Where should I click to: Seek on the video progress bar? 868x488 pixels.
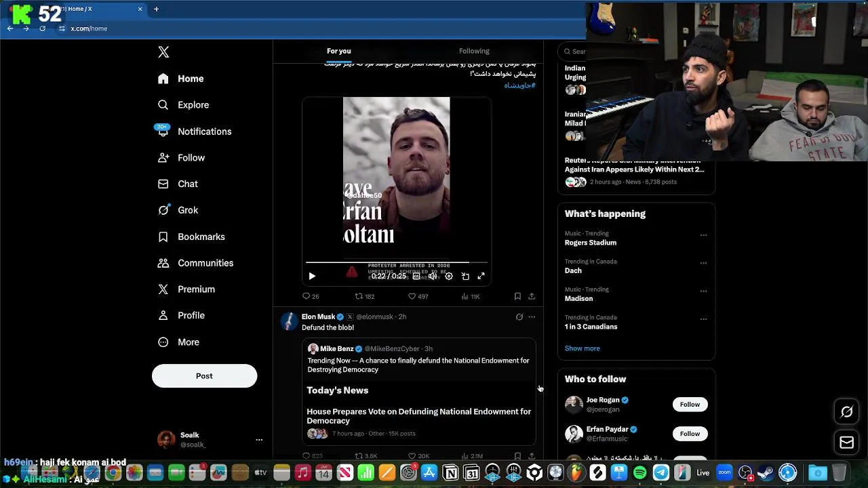point(397,262)
